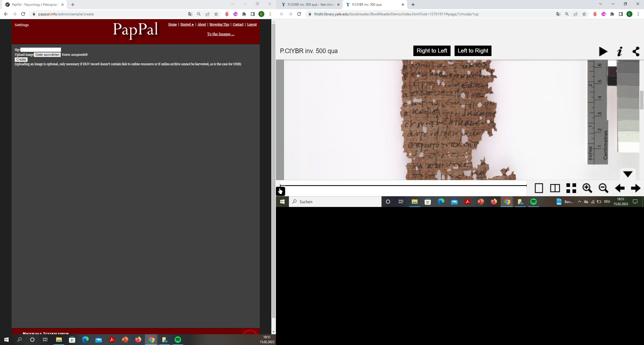Click zoom magnifier icon in Yale address bar
The image size is (644, 345).
click(x=567, y=14)
